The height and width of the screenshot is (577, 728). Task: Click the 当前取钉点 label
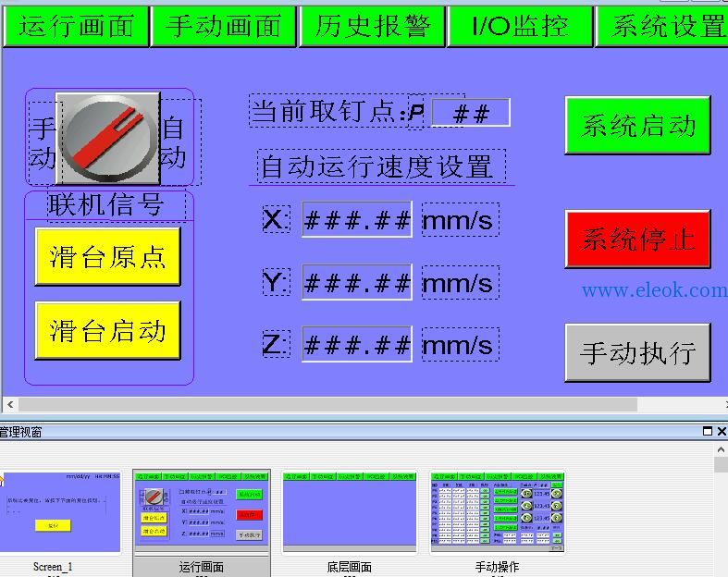point(327,111)
